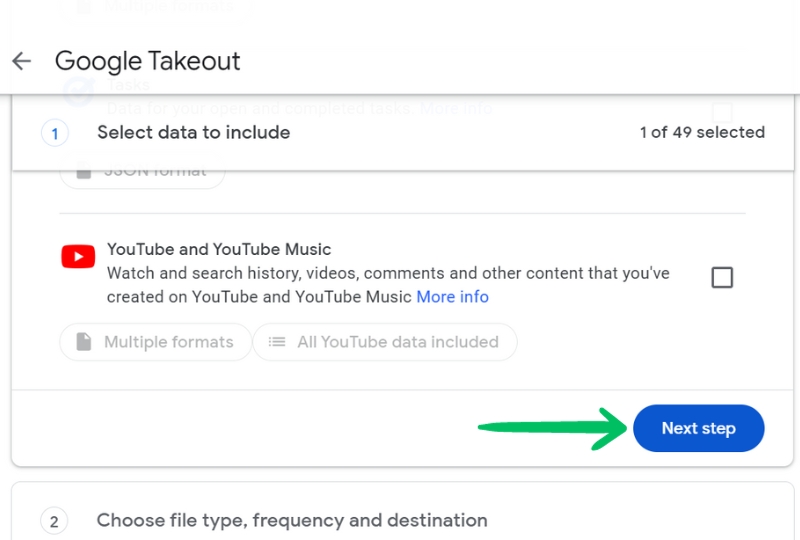Open the Multiple formats button under YouTube
This screenshot has width=800, height=540.
pyautogui.click(x=156, y=342)
